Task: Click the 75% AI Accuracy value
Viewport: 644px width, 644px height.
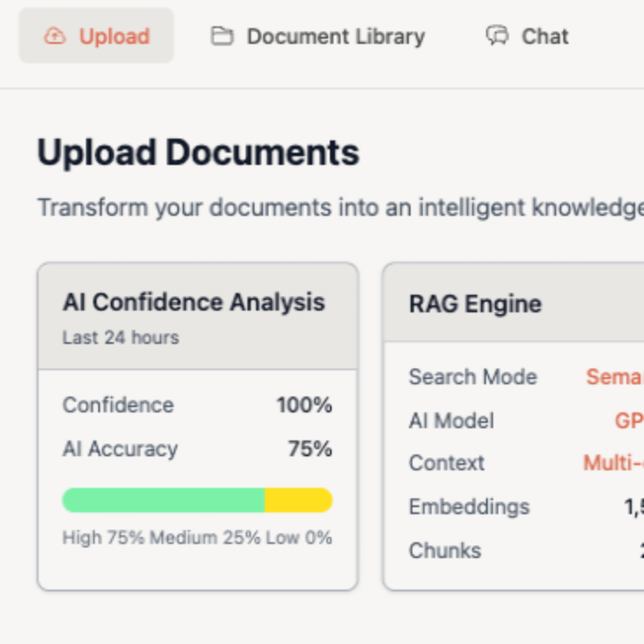Action: 310,449
